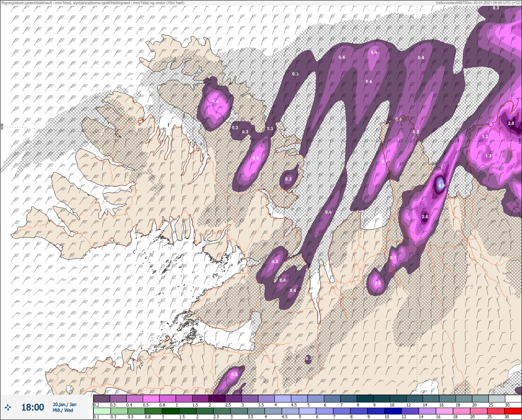Select the 30 red swatch in the lower legend row
This screenshot has width=522, height=420.
(x=513, y=411)
